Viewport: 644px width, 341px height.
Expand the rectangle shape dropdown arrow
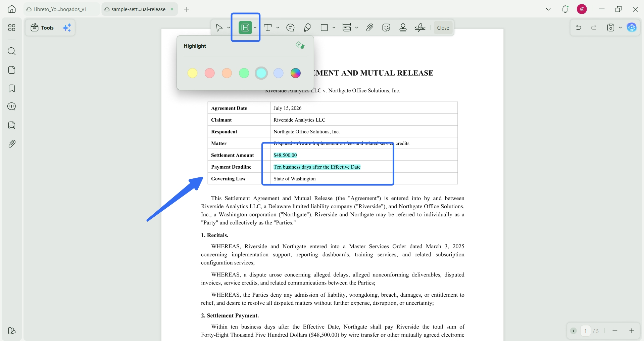pos(334,28)
